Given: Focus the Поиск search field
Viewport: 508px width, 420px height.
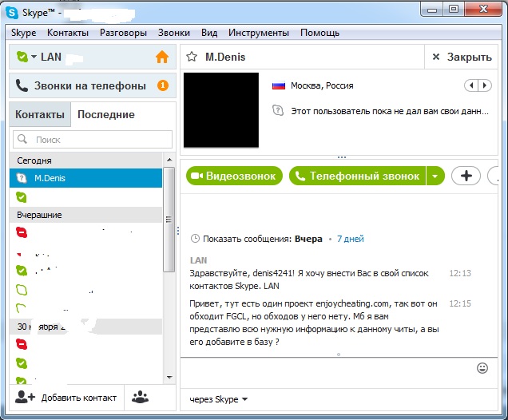Looking at the screenshot, I should click(93, 140).
